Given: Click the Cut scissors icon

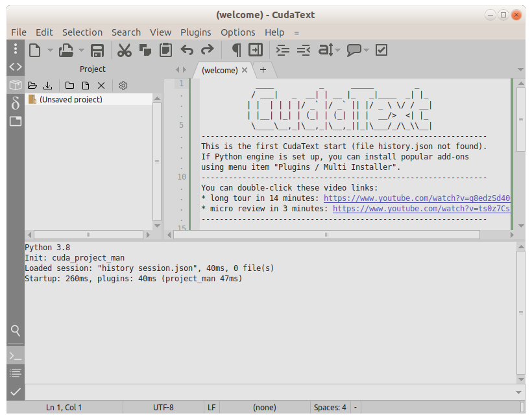Looking at the screenshot, I should tap(124, 50).
